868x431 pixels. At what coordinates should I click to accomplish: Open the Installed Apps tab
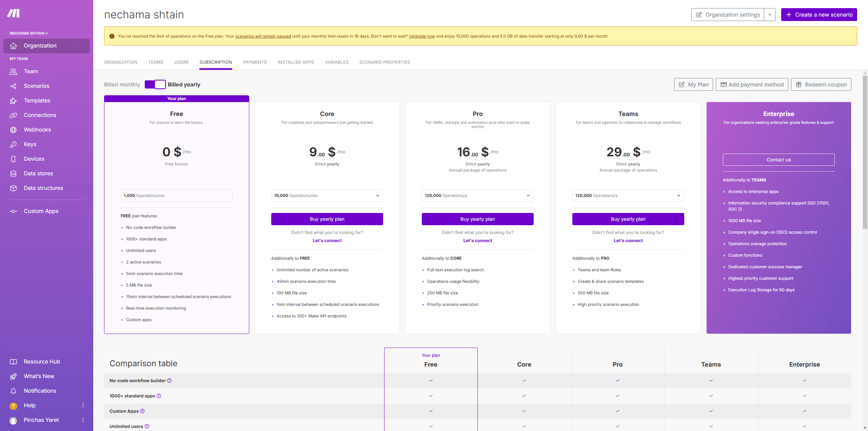pyautogui.click(x=296, y=62)
